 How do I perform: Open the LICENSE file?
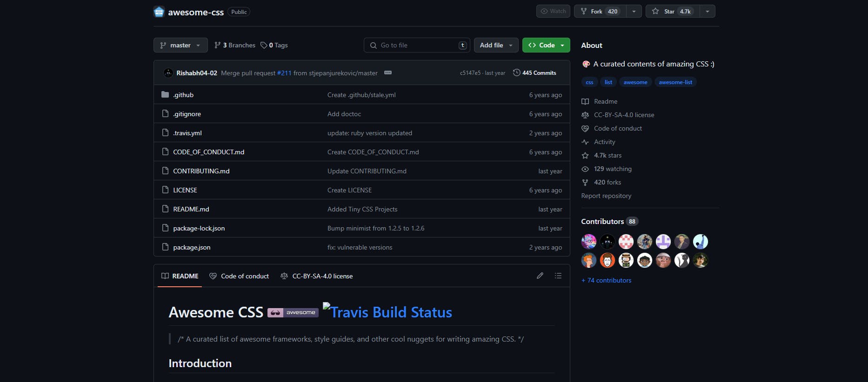185,190
